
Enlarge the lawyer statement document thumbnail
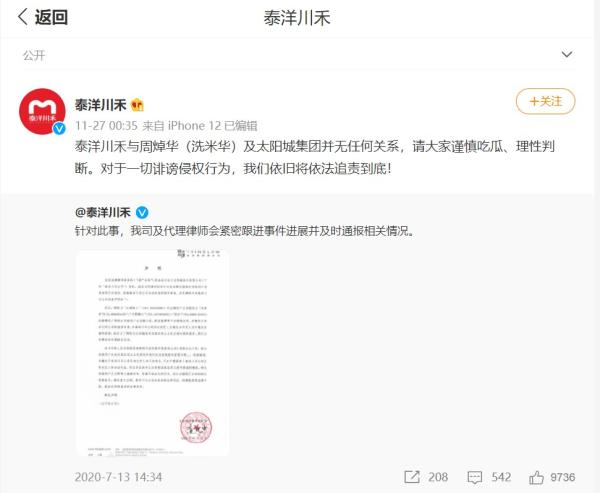152,352
